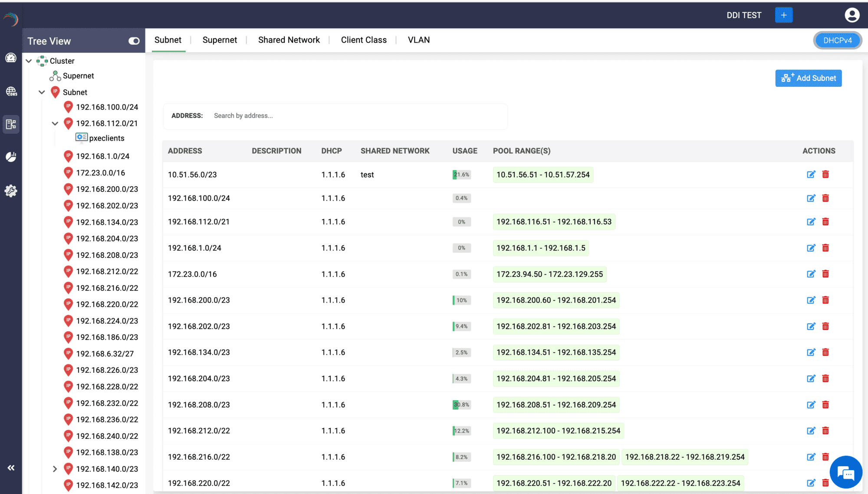Expand the 192.168.140.0/23 tree node
This screenshot has width=868, height=494.
55,469
